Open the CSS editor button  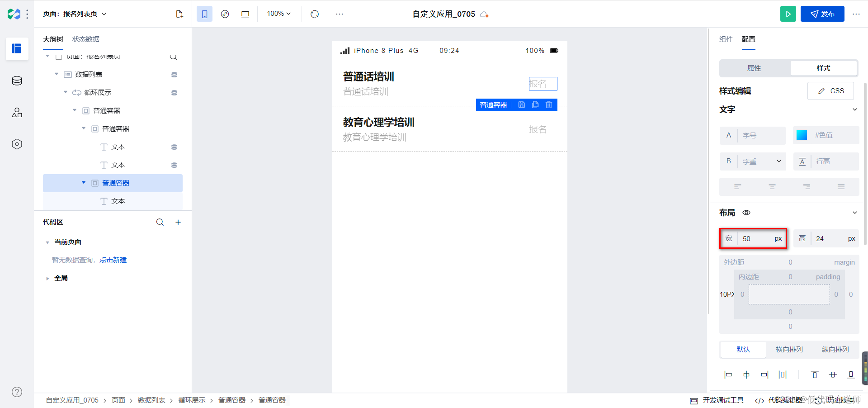[830, 91]
